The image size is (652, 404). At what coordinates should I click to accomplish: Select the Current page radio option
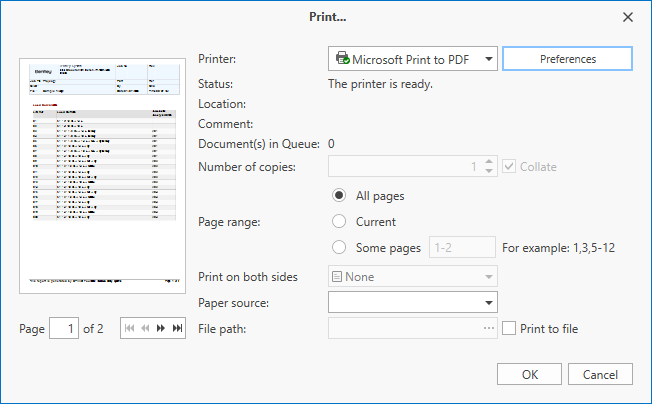pyautogui.click(x=339, y=222)
